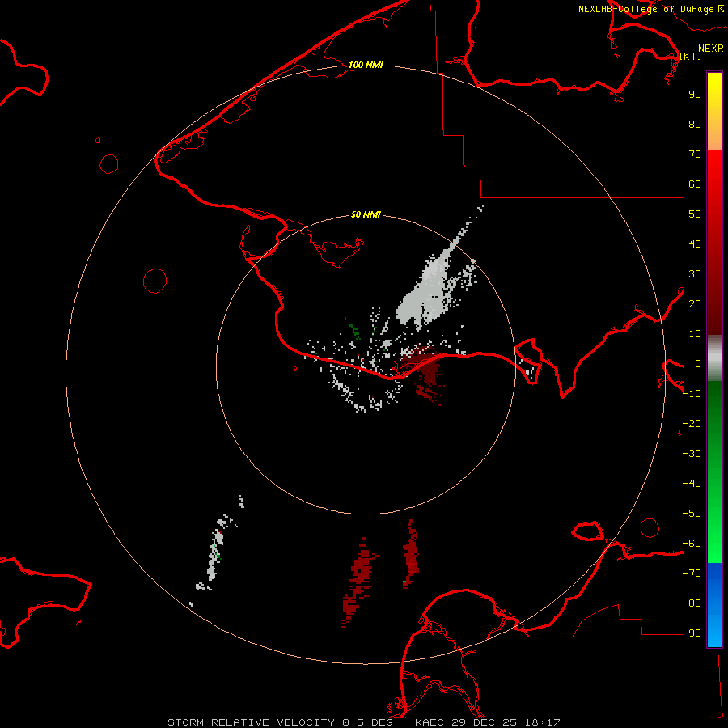Image resolution: width=728 pixels, height=728 pixels.
Task: Click the positive 70 scale label
Action: point(695,154)
